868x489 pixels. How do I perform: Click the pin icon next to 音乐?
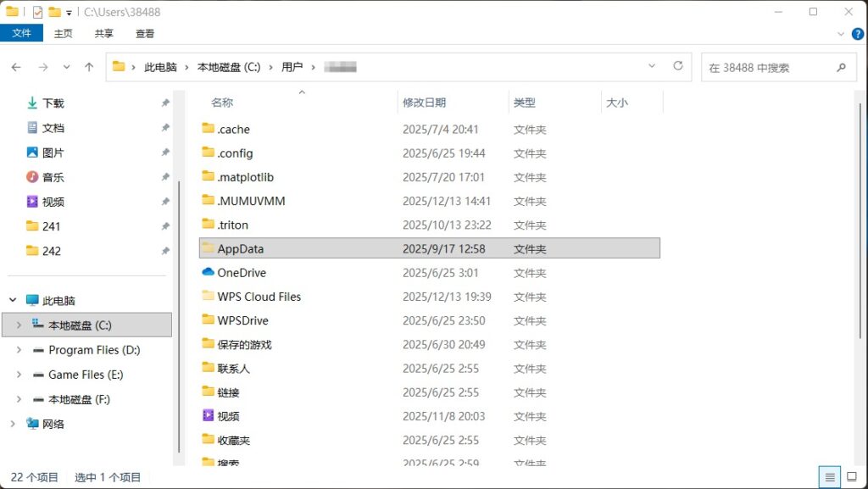click(165, 177)
